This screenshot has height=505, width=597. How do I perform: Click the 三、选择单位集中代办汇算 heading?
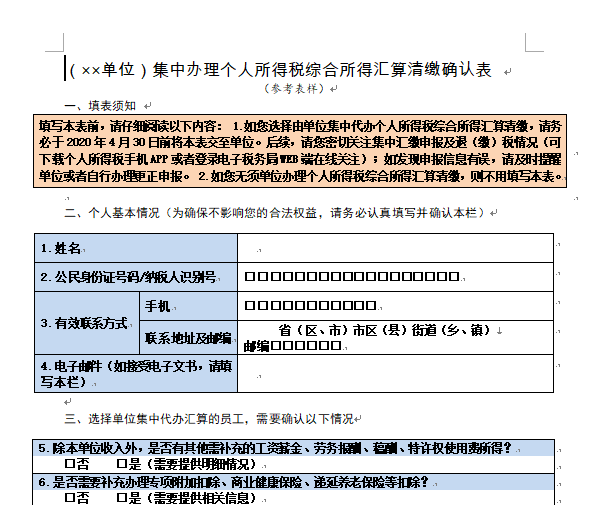(x=209, y=419)
